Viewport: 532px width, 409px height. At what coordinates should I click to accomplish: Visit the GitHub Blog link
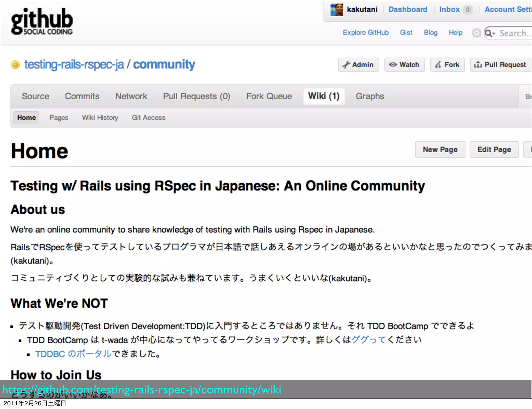click(x=431, y=32)
